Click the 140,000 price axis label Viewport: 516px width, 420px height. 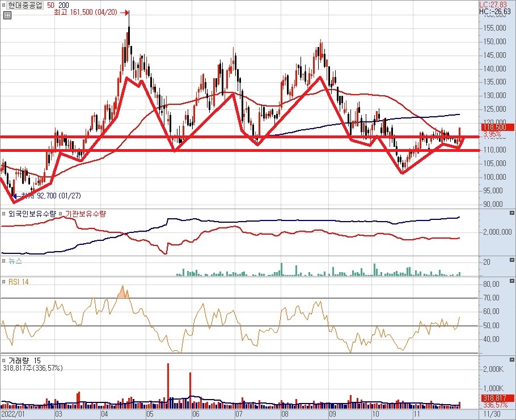[x=494, y=69]
